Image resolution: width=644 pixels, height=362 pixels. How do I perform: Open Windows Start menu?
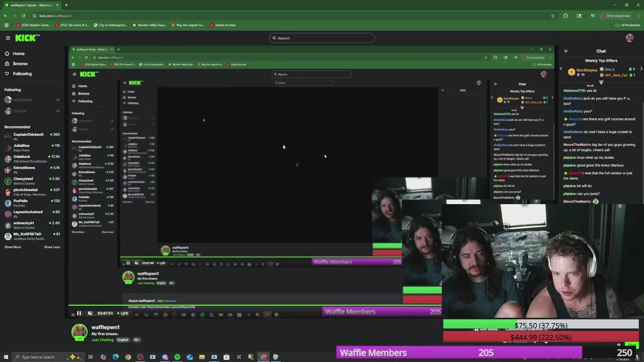tap(7, 357)
